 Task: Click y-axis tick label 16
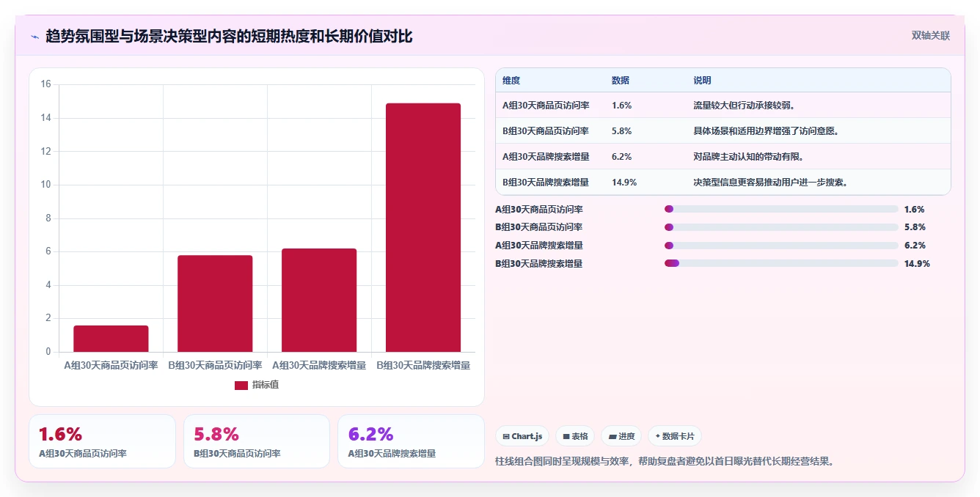[45, 84]
